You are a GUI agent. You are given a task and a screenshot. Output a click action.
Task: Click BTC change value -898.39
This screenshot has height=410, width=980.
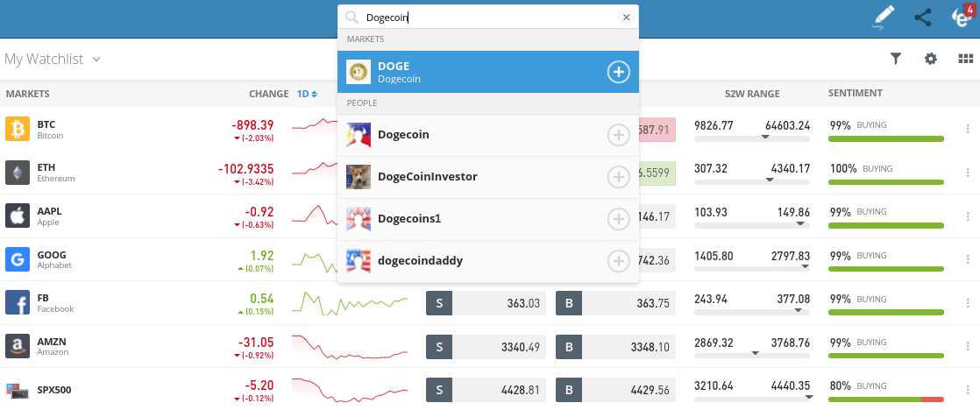tap(252, 124)
